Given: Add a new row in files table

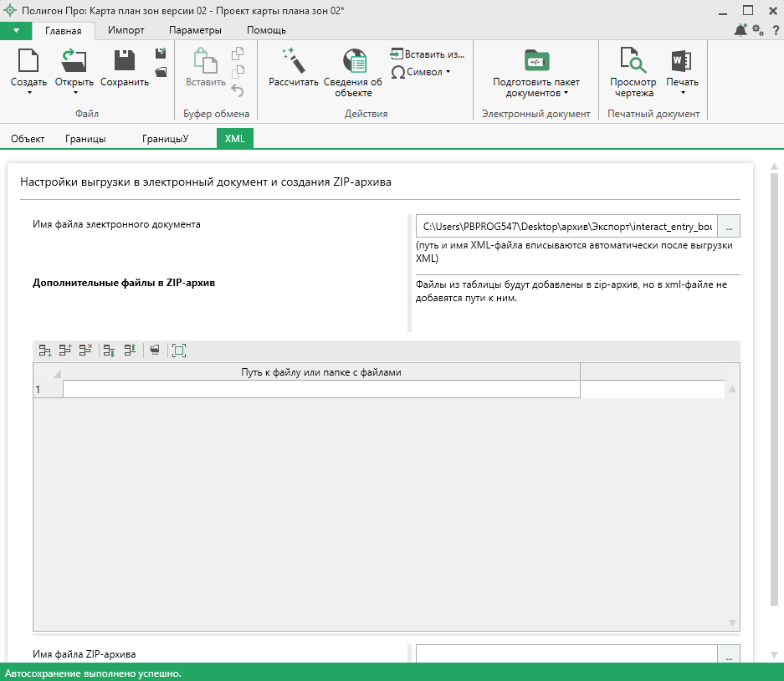Looking at the screenshot, I should pos(45,351).
